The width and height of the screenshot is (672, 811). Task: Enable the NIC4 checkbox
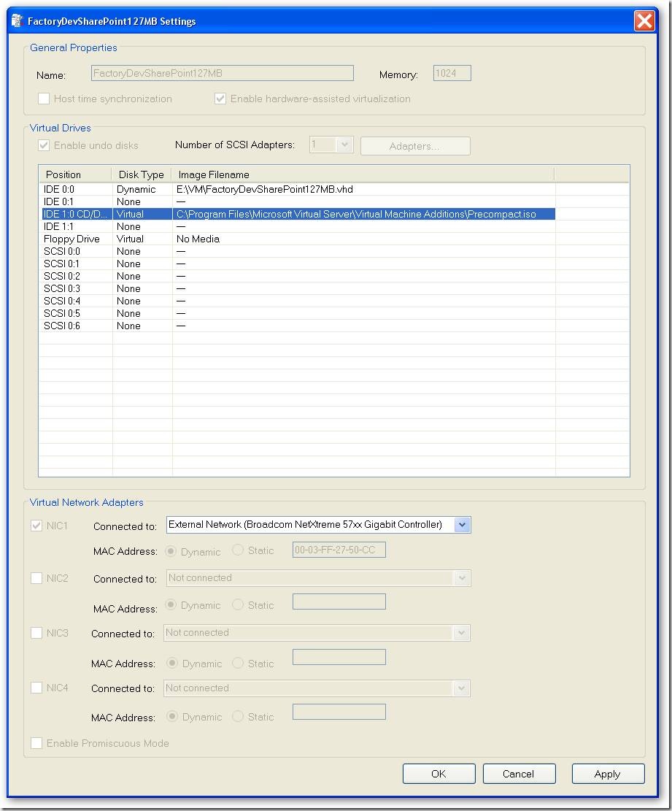pos(36,688)
